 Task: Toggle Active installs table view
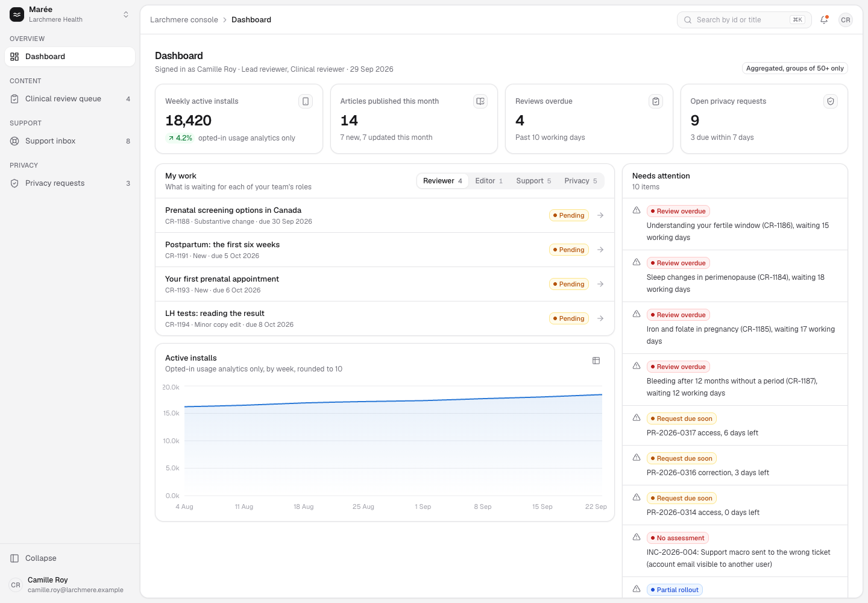click(596, 361)
